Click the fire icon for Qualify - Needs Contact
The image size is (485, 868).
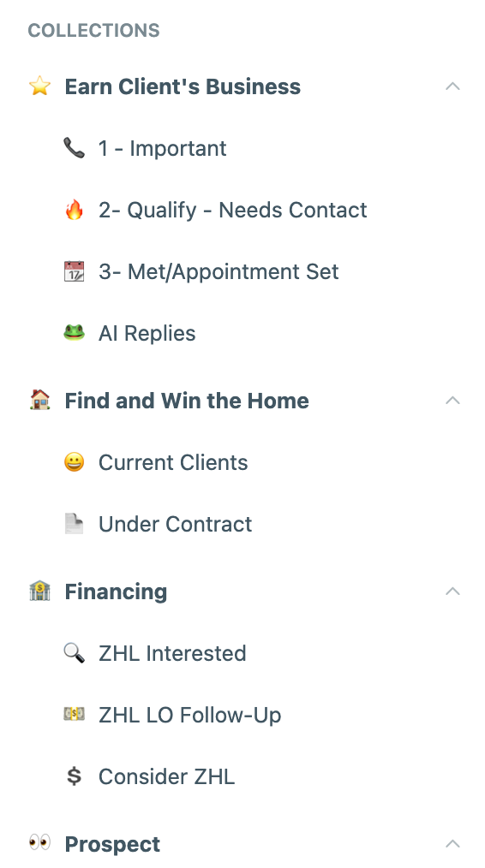click(x=74, y=210)
